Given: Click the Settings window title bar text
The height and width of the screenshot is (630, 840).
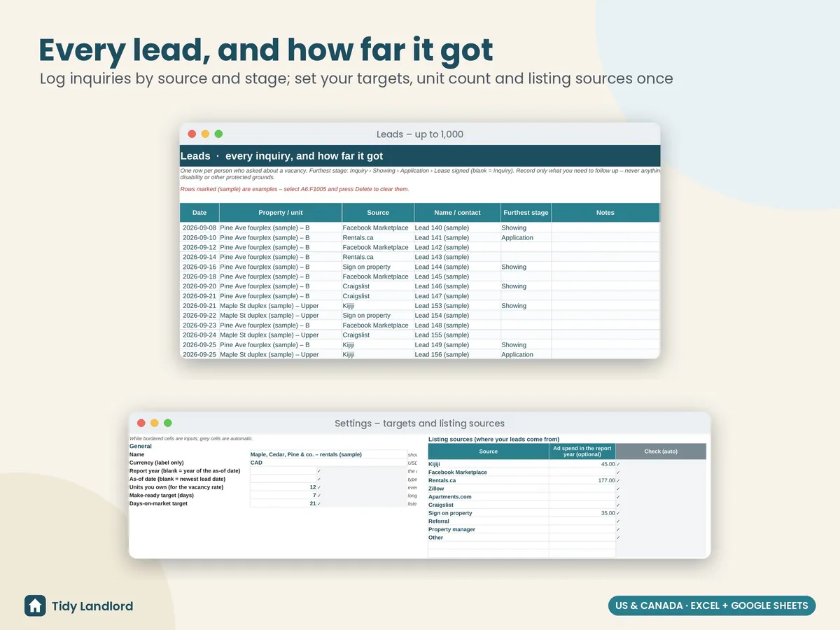Looking at the screenshot, I should pyautogui.click(x=419, y=423).
